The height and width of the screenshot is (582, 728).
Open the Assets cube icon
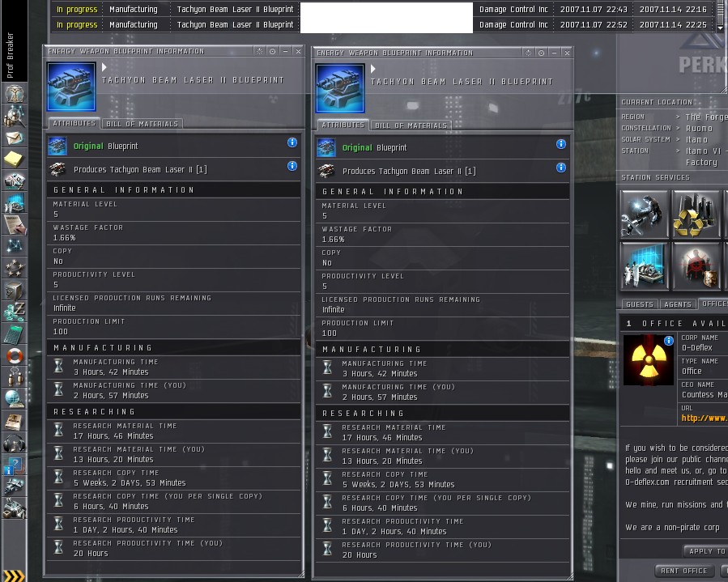coord(15,291)
